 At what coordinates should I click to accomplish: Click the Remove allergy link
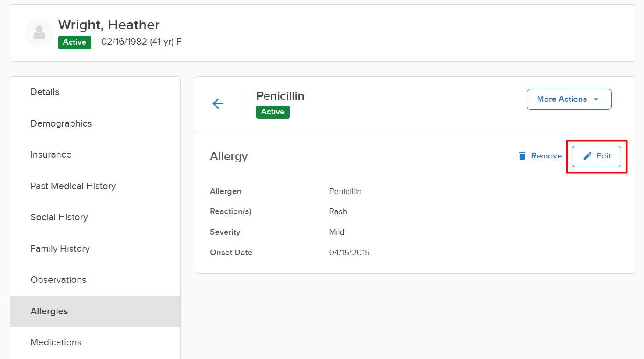(546, 156)
